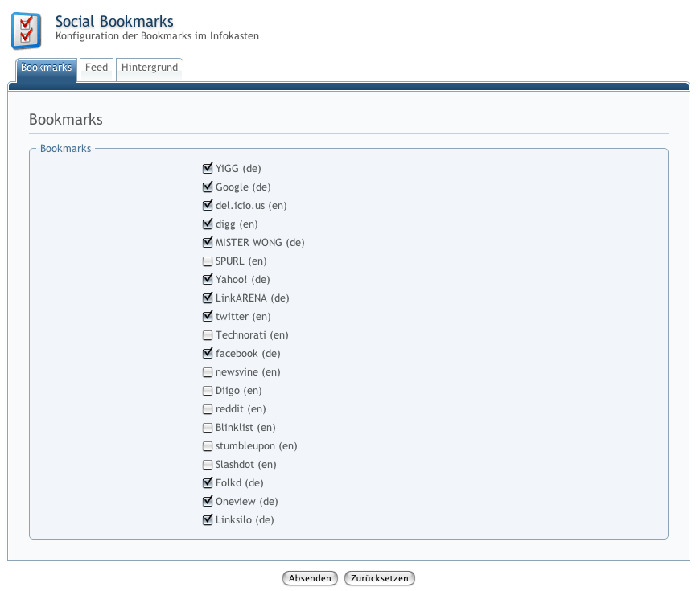Uncheck the twitter (en) bookmark
This screenshot has height=591, width=700.
(x=208, y=317)
